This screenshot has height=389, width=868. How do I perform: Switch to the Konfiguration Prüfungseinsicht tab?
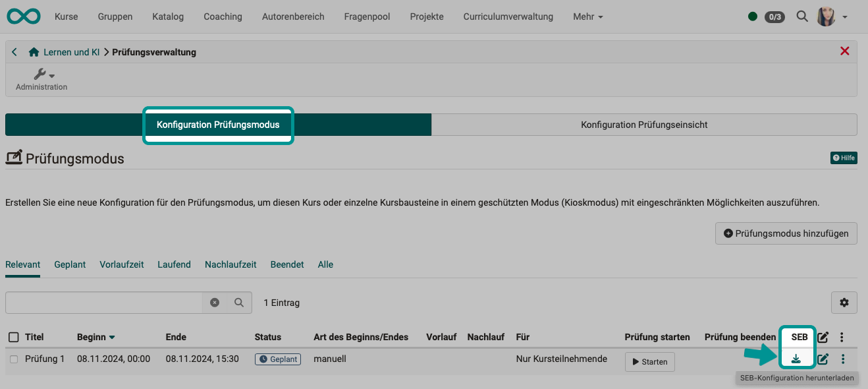point(643,124)
